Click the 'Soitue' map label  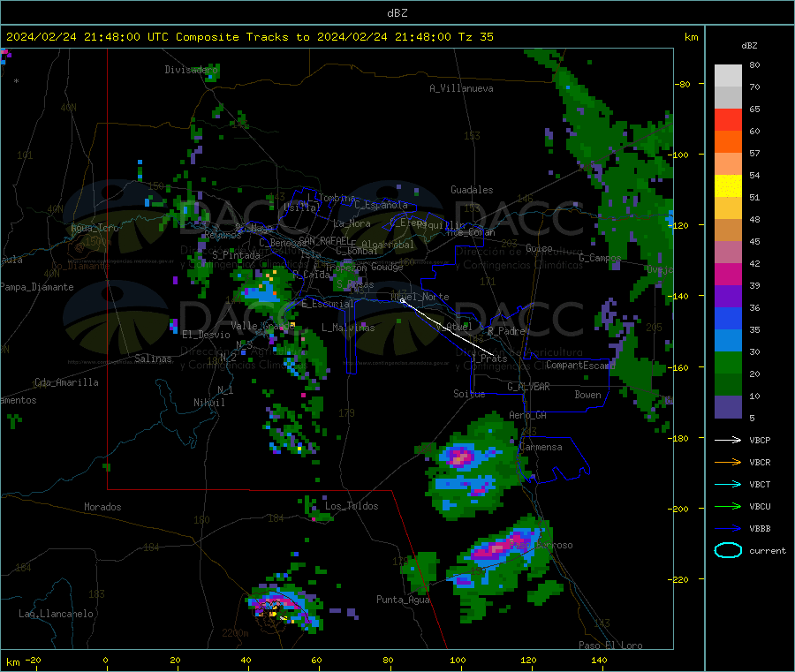[469, 394]
